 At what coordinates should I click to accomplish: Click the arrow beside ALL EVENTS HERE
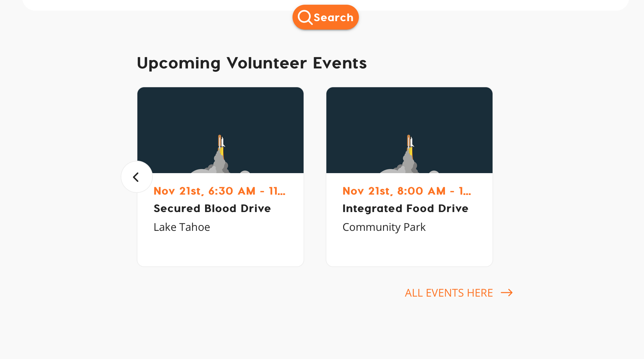click(x=507, y=293)
